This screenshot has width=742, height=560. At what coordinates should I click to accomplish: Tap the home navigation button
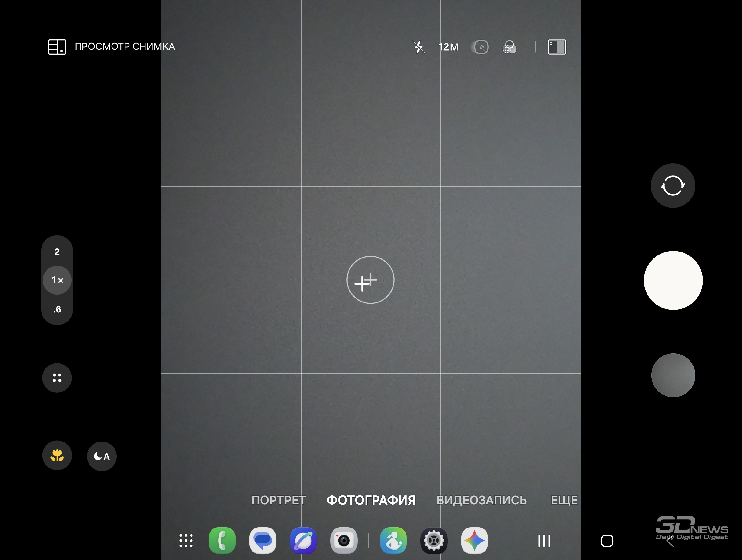point(607,541)
